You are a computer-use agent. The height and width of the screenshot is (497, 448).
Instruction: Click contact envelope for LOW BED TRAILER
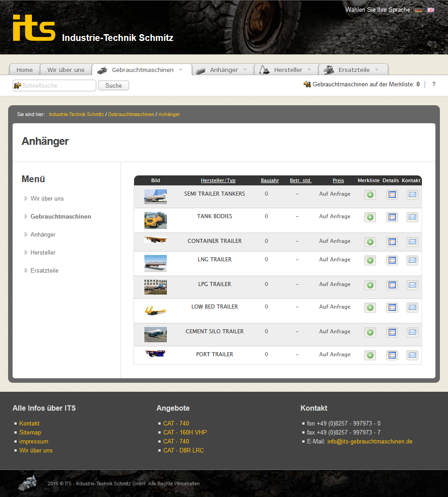coord(412,308)
